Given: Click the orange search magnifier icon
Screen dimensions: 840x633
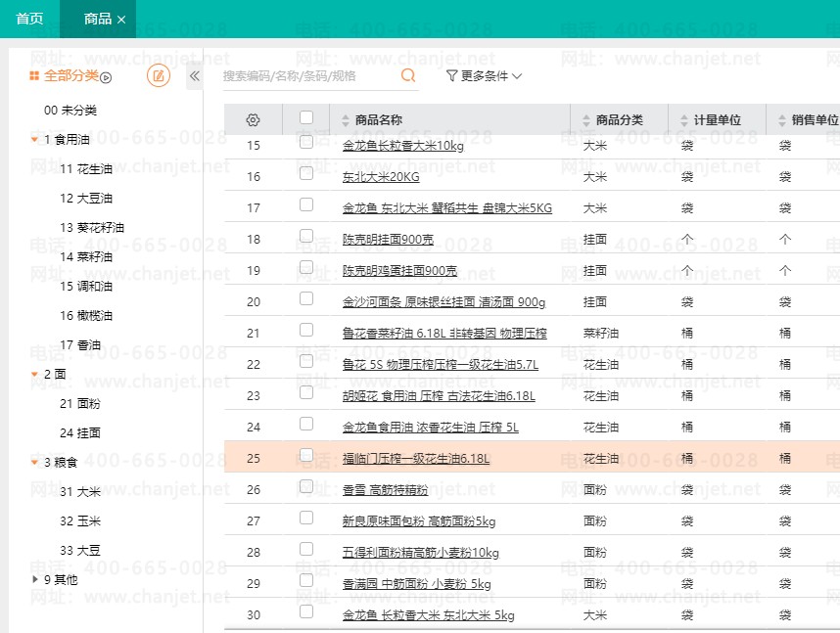Looking at the screenshot, I should click(408, 75).
